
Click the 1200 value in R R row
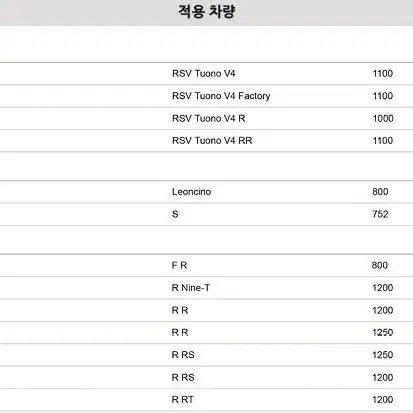pyautogui.click(x=383, y=310)
